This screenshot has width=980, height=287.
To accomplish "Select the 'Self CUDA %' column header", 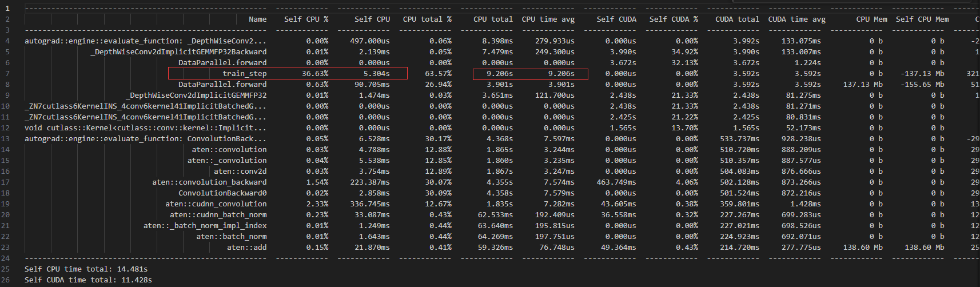I will (674, 19).
